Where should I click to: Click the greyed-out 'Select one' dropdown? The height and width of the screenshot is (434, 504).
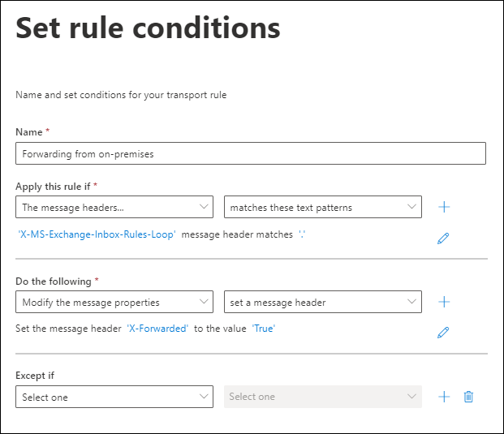(323, 397)
